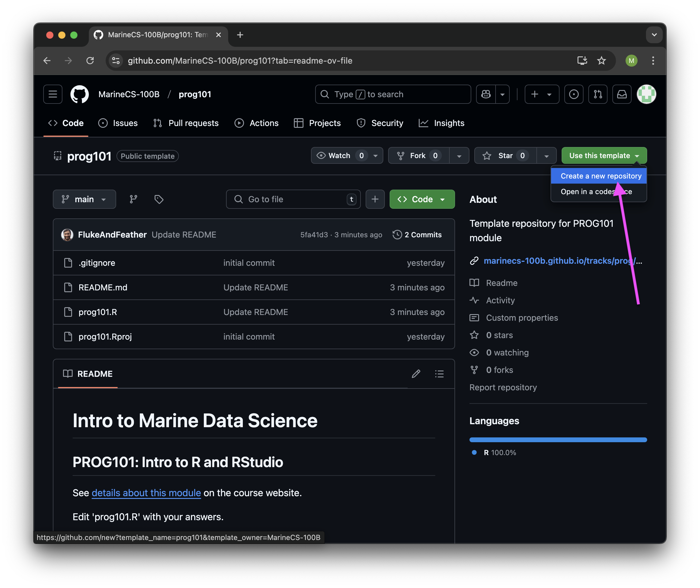
Task: Open the pull requests icon in header
Action: [x=598, y=94]
